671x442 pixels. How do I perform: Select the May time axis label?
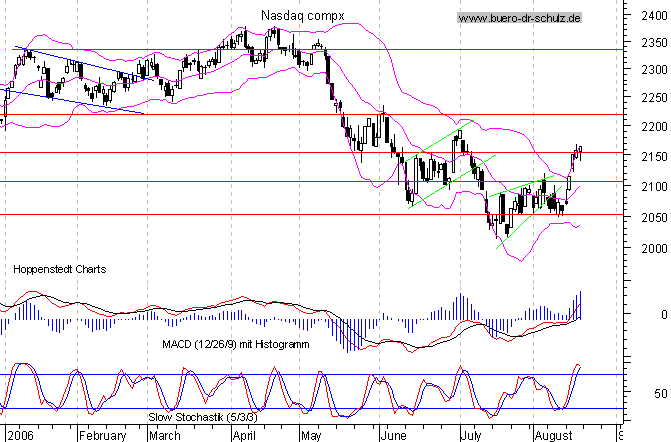pos(311,436)
